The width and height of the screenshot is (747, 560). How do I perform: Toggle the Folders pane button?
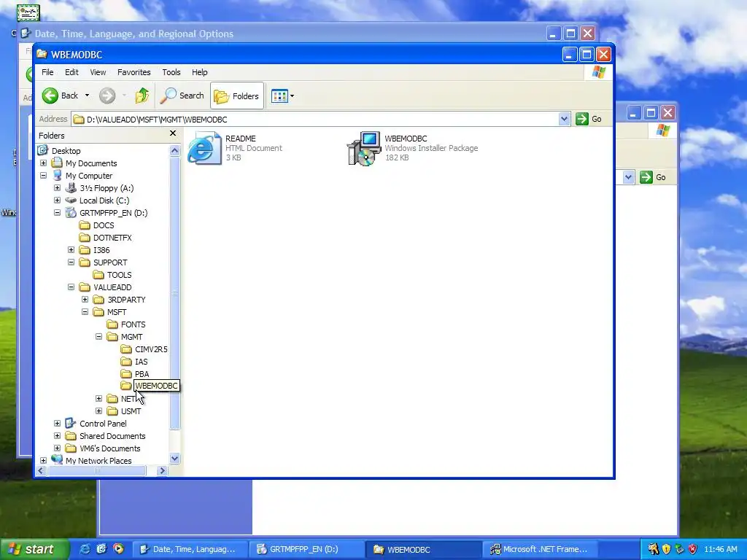[x=237, y=96]
